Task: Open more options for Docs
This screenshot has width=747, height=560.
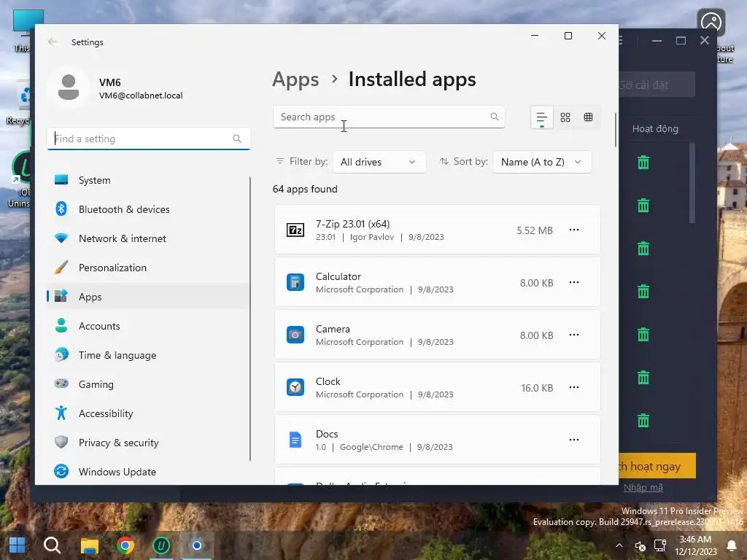Action: 574,440
